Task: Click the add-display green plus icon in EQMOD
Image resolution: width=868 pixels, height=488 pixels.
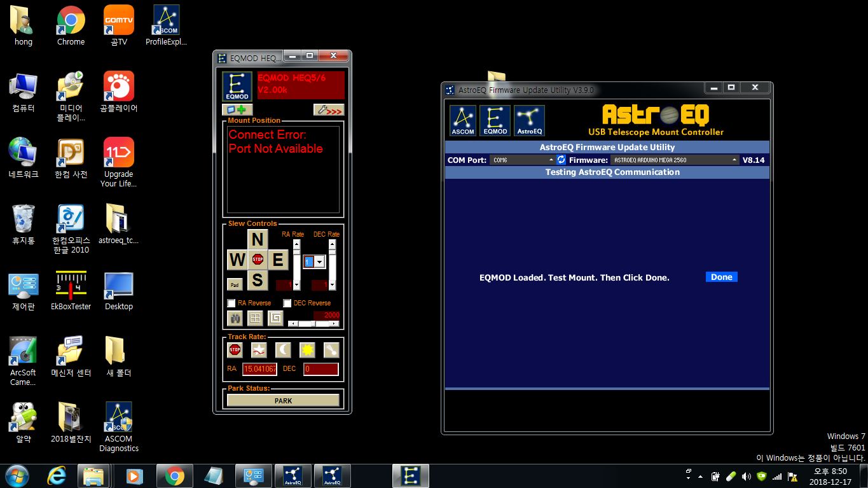Action: coord(237,109)
